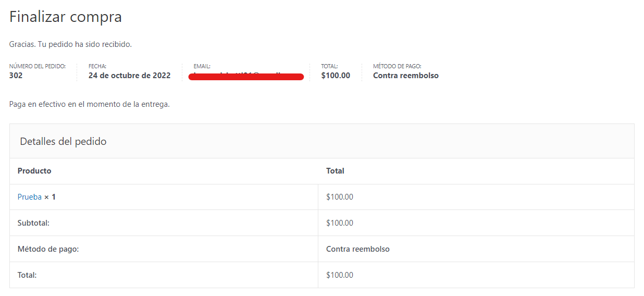Click the 'Detalles del pedido' section heading
Viewport: 644px width, 296px height.
(63, 141)
